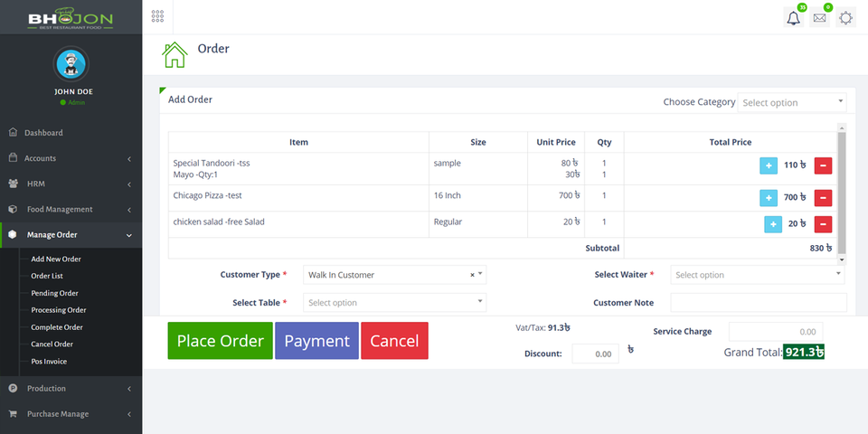Click the green Place Order button
Image resolution: width=868 pixels, height=434 pixels.
coord(221,341)
